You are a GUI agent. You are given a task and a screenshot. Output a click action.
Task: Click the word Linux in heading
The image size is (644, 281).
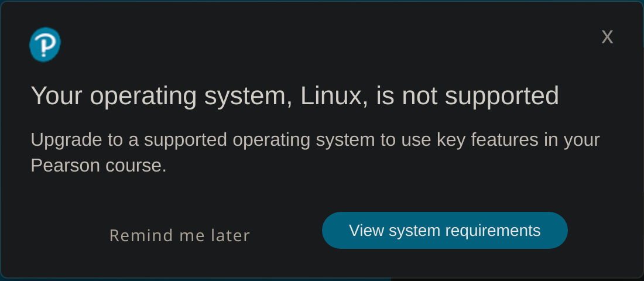point(331,96)
